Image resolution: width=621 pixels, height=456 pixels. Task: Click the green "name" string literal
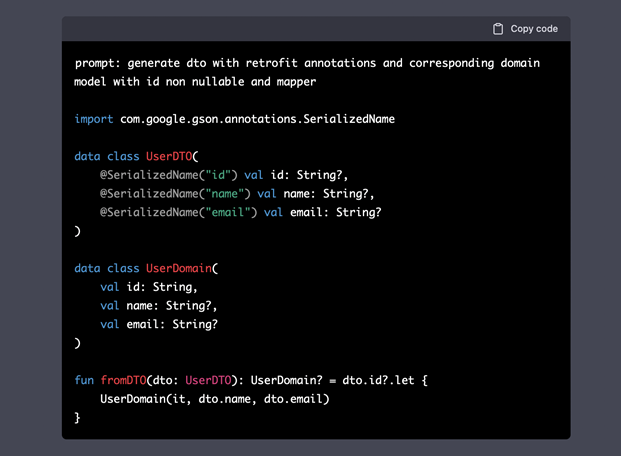227,194
